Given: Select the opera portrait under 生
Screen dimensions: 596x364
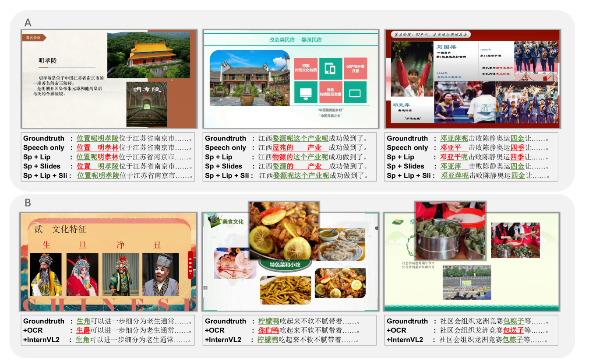Looking at the screenshot, I should pyautogui.click(x=46, y=275).
